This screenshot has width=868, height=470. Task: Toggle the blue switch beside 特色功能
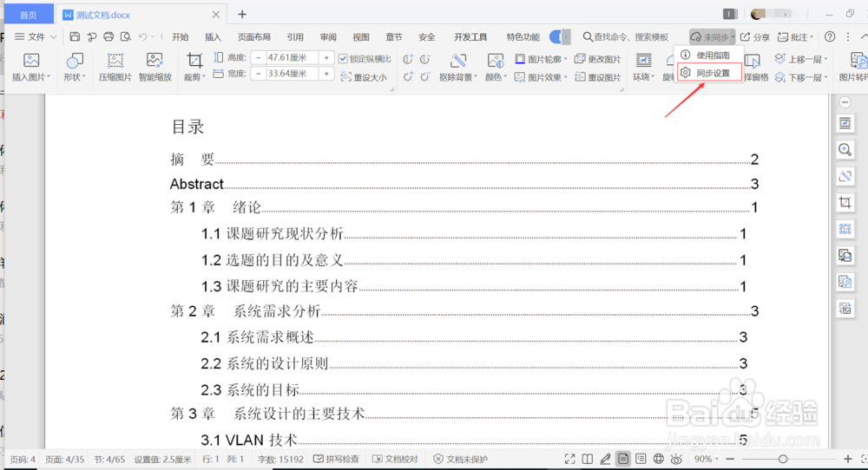556,37
